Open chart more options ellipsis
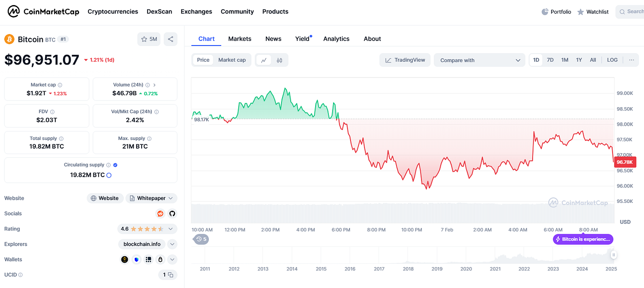This screenshot has height=288, width=644. tap(632, 60)
